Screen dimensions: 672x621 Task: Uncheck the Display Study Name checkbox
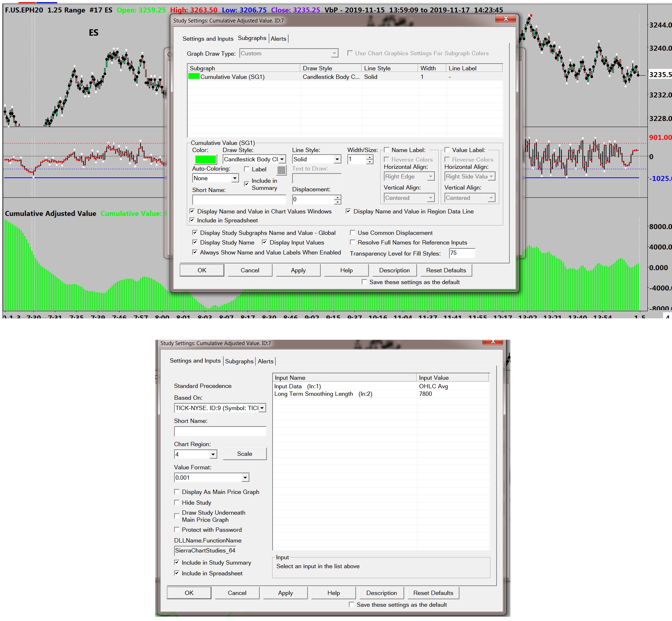(195, 242)
